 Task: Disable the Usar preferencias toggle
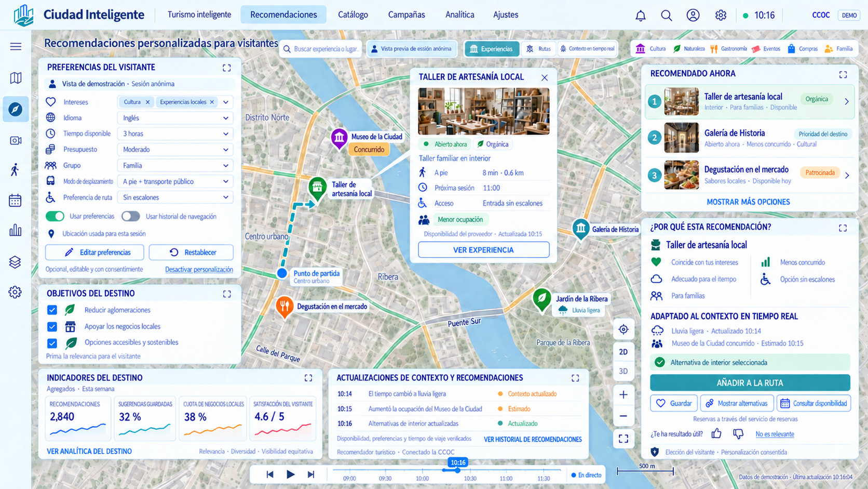click(55, 216)
